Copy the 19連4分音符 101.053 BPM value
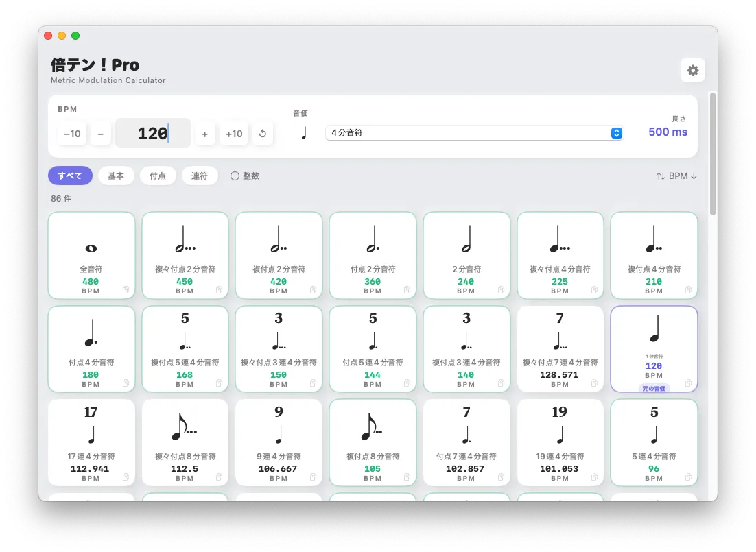Image resolution: width=756 pixels, height=552 pixels. (595, 477)
